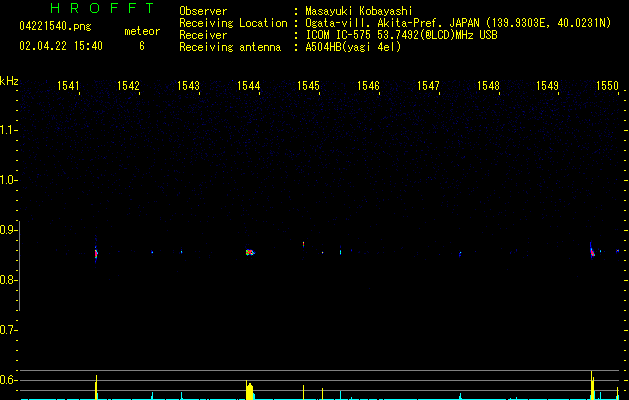Click the kHz axis unit label
629x400 pixels.
click(x=9, y=81)
